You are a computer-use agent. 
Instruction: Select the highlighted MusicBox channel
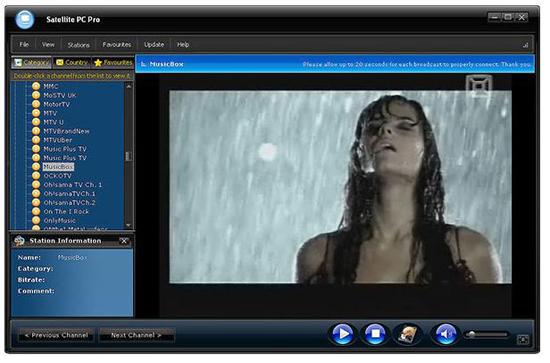[59, 168]
